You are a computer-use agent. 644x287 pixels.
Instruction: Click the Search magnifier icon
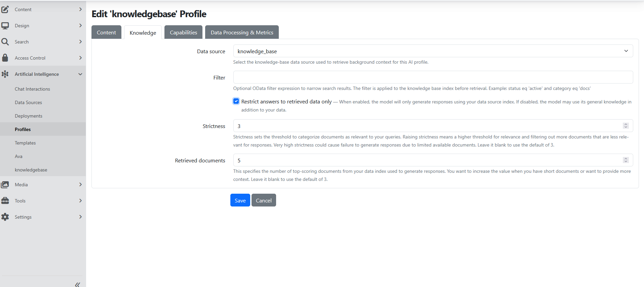coord(5,42)
